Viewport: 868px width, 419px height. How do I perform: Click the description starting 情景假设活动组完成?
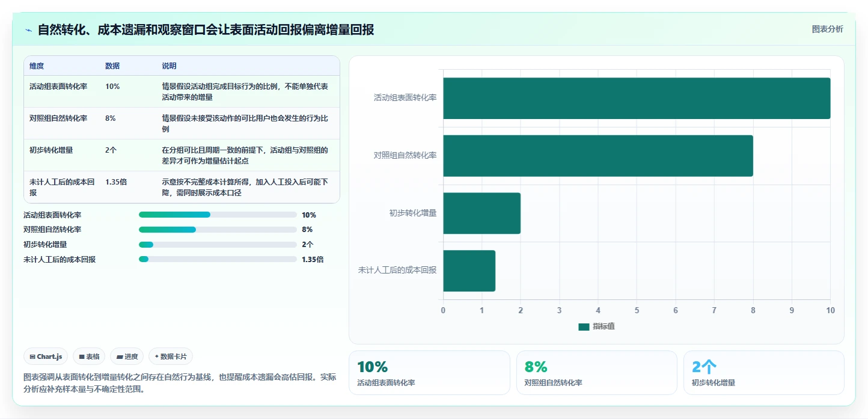click(245, 91)
